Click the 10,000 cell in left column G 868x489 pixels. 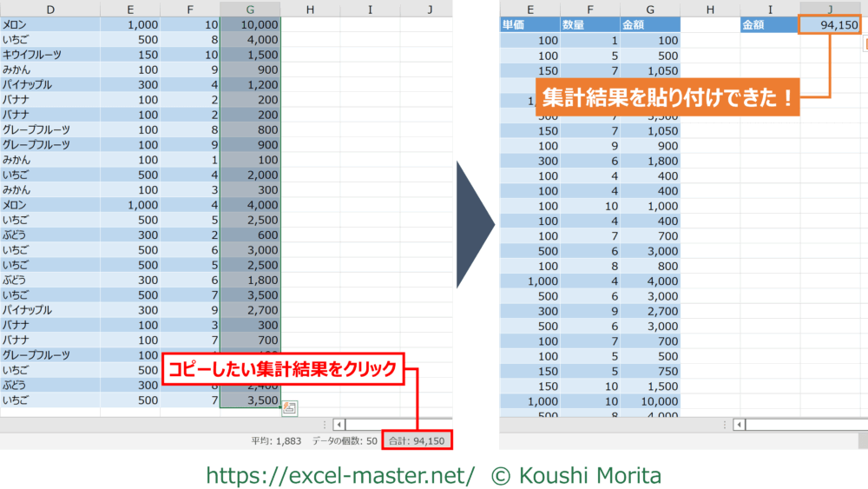coord(250,25)
